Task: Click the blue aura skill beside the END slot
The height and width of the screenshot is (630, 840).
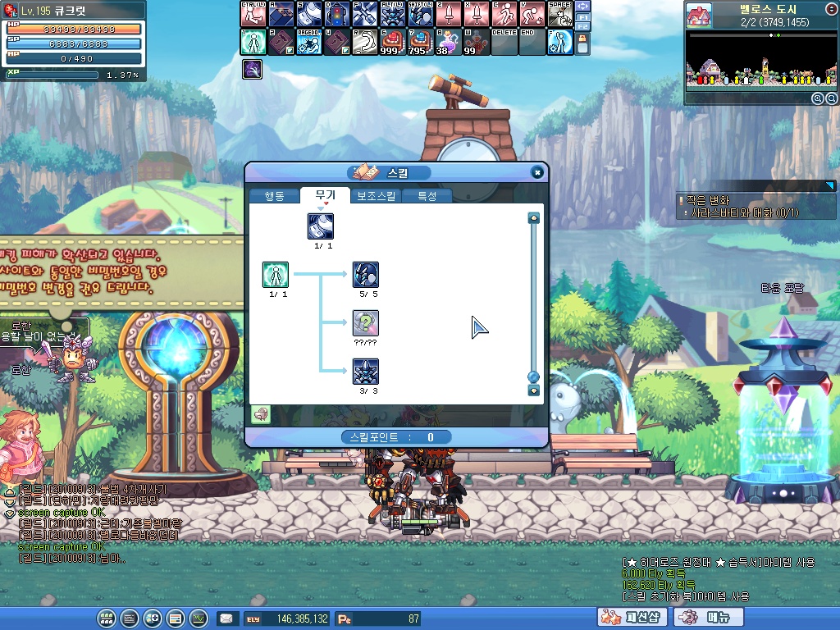Action: point(559,42)
